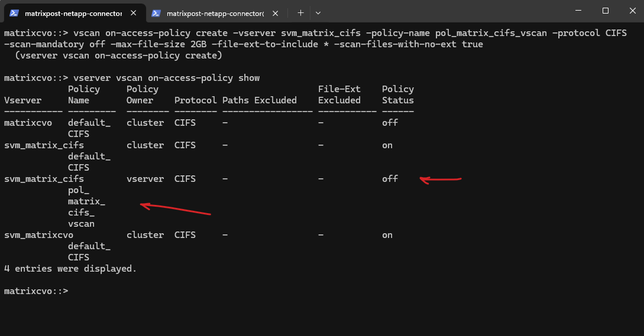This screenshot has width=644, height=336.
Task: Close the first matrixpost-netapp-connector tab
Action: [135, 13]
